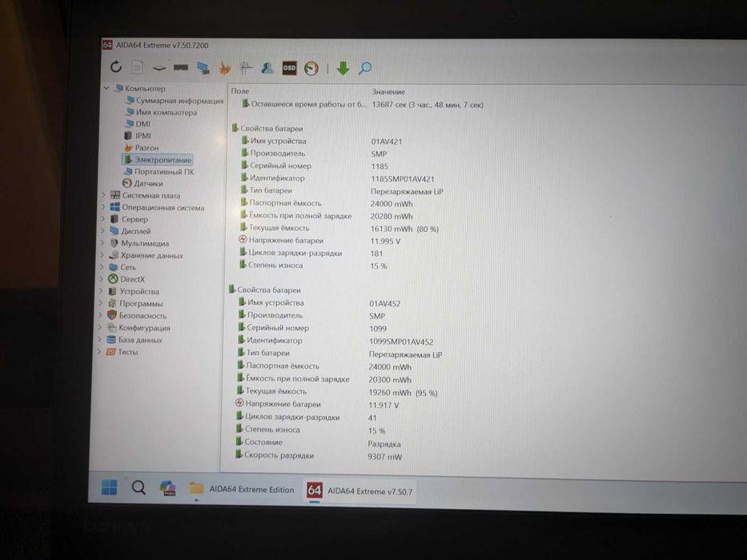Viewport: 747px width, 560px height.
Task: Click the green download arrow icon
Action: 343,68
